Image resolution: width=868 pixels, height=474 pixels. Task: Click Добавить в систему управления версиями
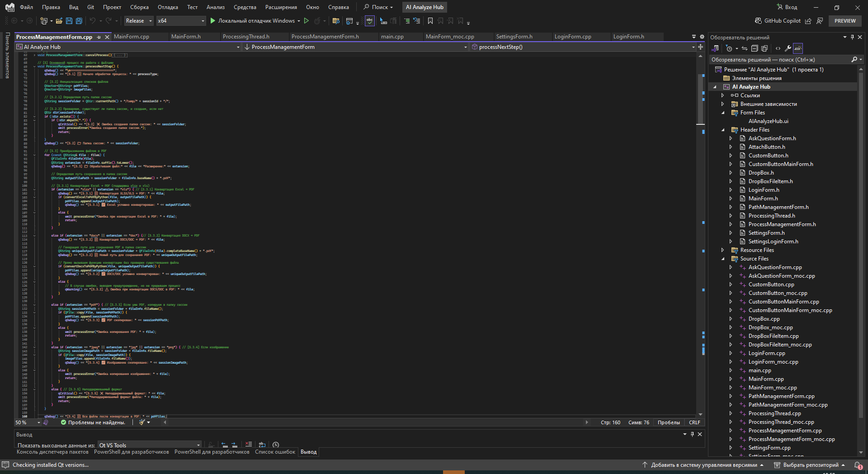click(703, 465)
